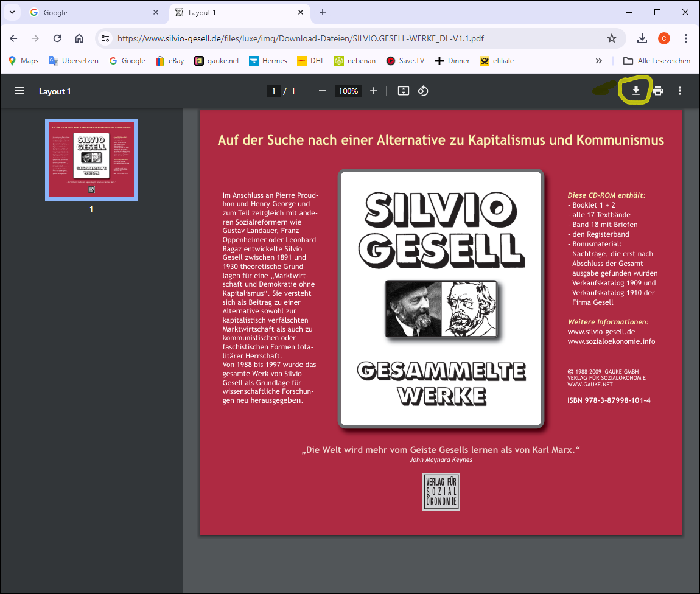The width and height of the screenshot is (700, 594).
Task: Expand the tab search dropdown arrow
Action: (x=12, y=13)
